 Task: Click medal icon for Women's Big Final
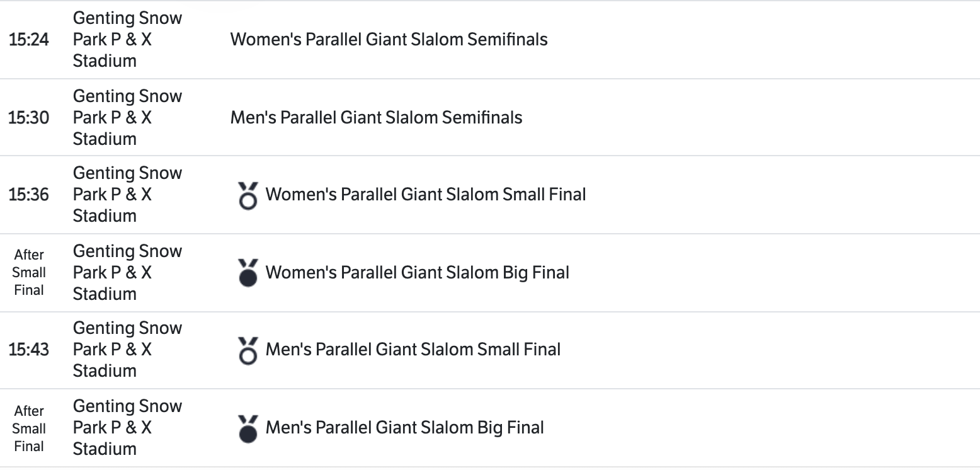click(248, 273)
